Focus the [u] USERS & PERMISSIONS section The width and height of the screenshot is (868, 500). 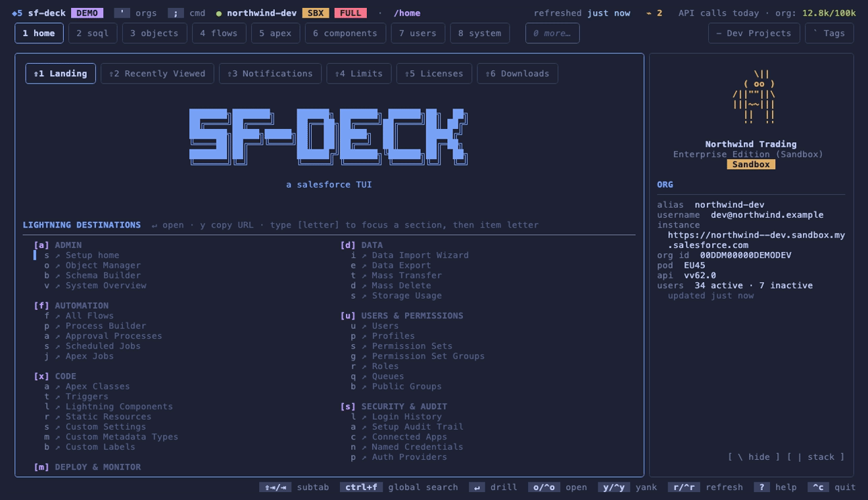[402, 316]
